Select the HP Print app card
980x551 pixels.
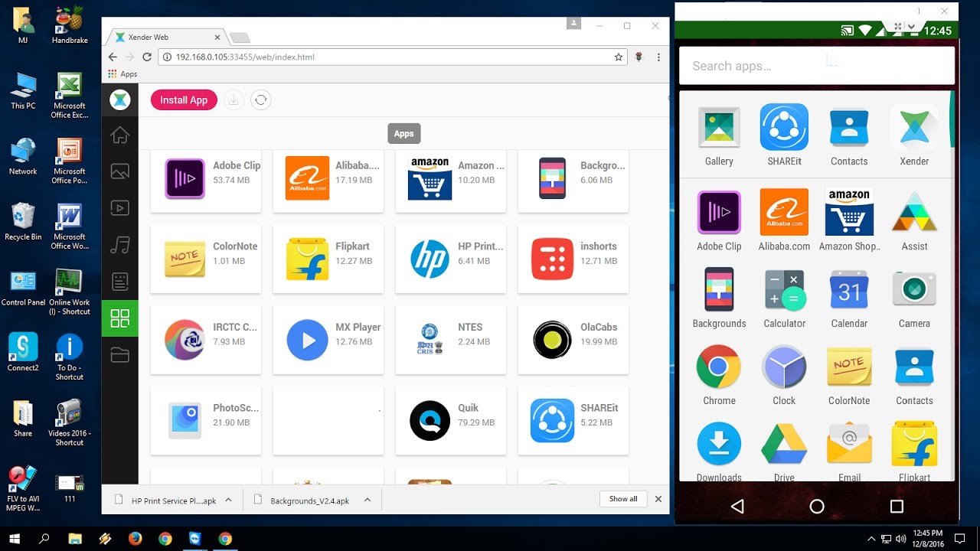451,259
